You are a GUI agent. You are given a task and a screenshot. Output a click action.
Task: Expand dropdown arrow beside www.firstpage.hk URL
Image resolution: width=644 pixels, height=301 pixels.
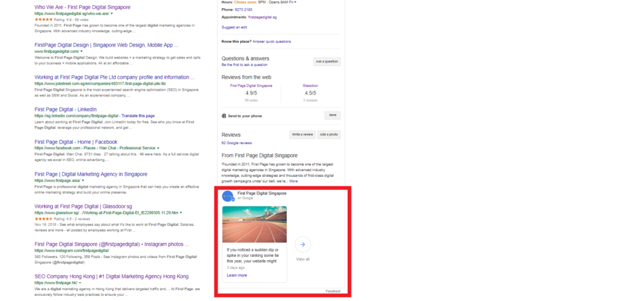click(80, 283)
